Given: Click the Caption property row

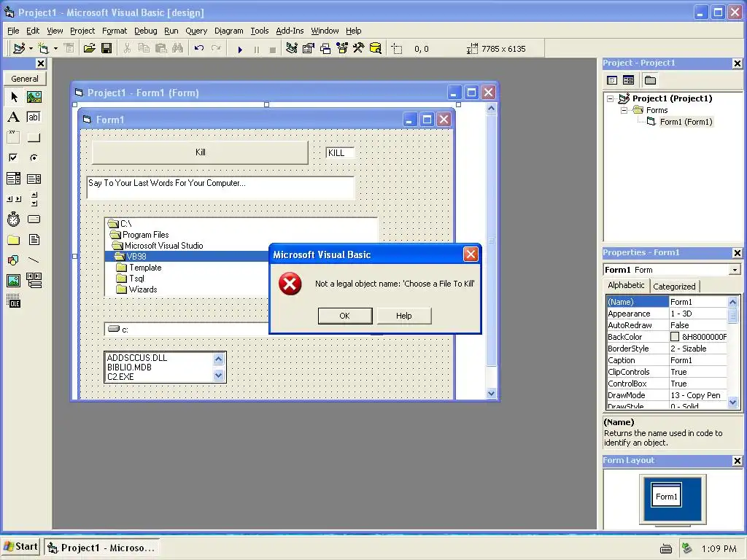Looking at the screenshot, I should [x=667, y=360].
